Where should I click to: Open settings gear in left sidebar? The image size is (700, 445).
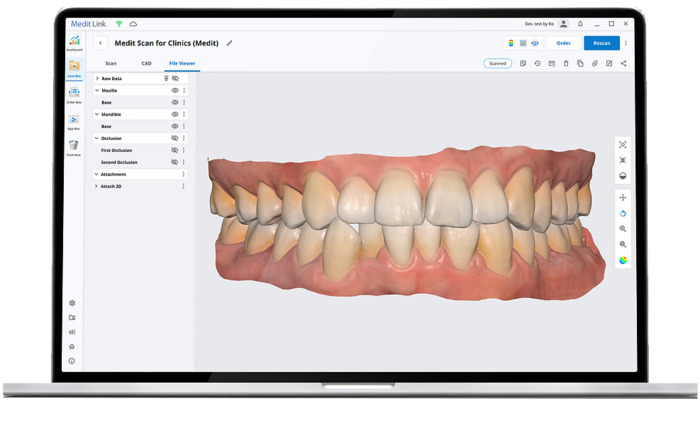[72, 303]
